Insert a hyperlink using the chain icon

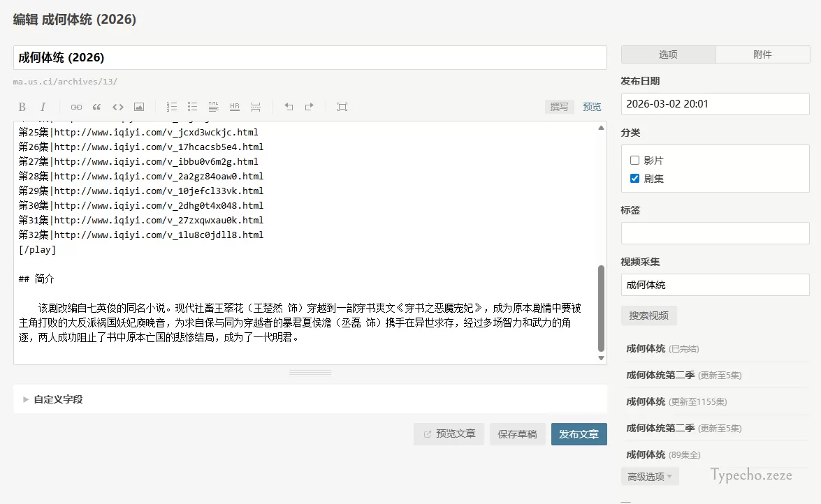(76, 107)
